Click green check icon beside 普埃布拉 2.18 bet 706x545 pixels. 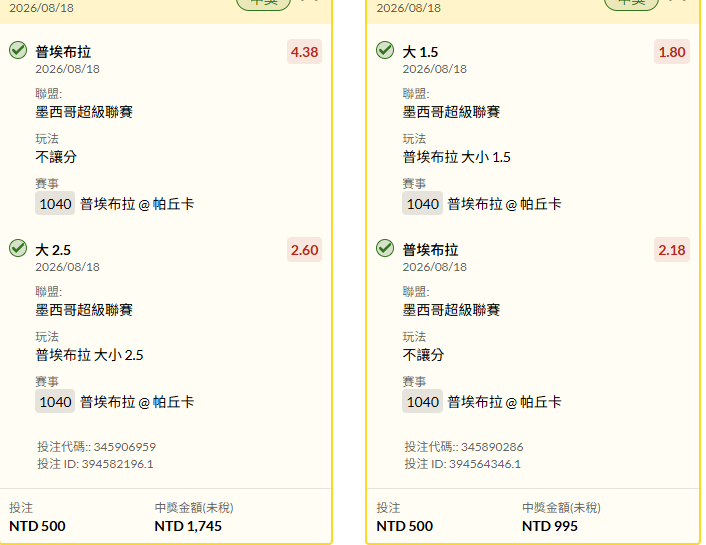pyautogui.click(x=385, y=248)
